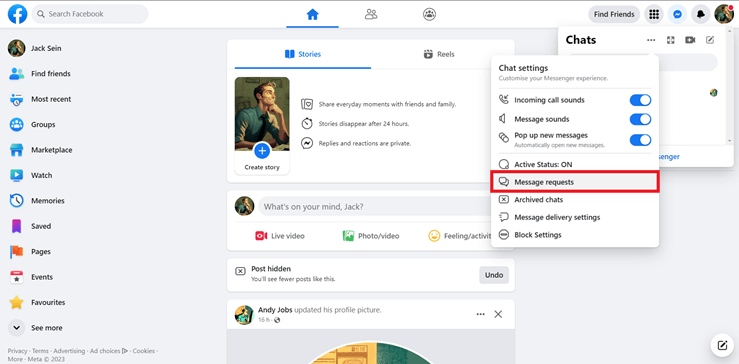Open the Terms footer link

(40, 351)
